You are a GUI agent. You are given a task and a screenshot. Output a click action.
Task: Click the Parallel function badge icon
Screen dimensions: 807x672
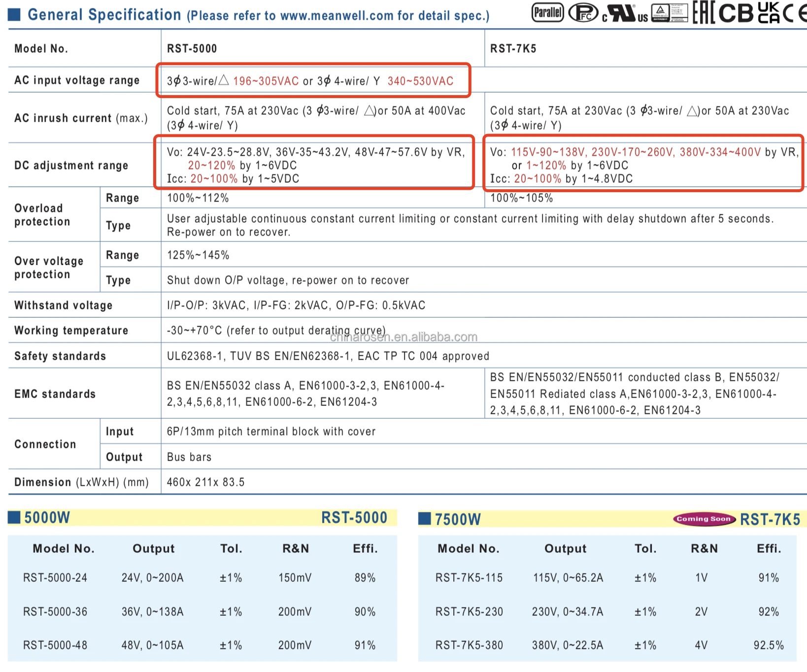pos(547,12)
